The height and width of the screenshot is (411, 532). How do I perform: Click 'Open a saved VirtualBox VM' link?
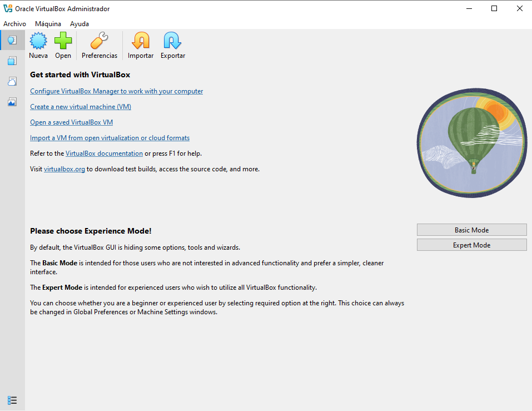tap(71, 122)
